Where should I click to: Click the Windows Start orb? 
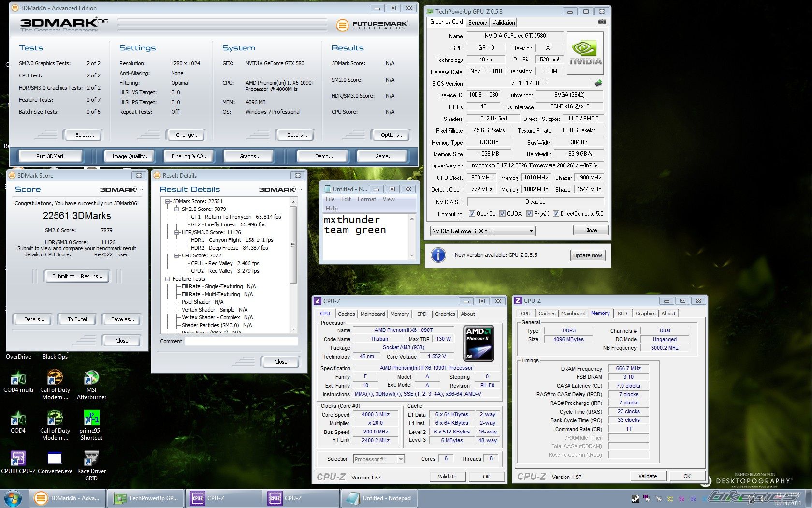pyautogui.click(x=13, y=498)
